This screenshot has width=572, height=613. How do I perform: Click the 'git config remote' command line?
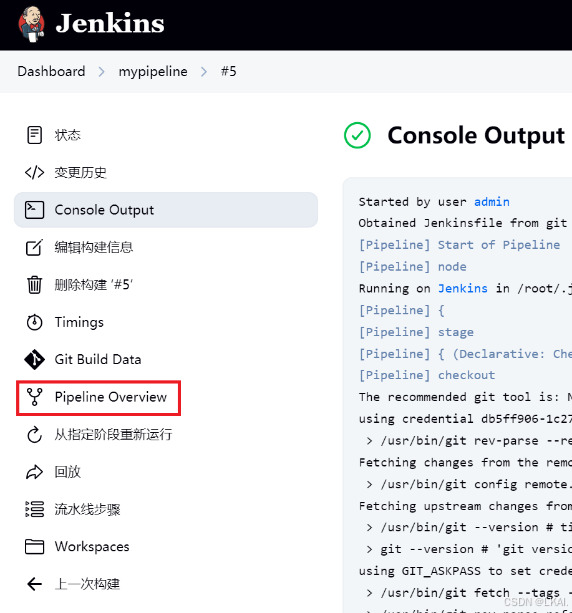coord(469,484)
